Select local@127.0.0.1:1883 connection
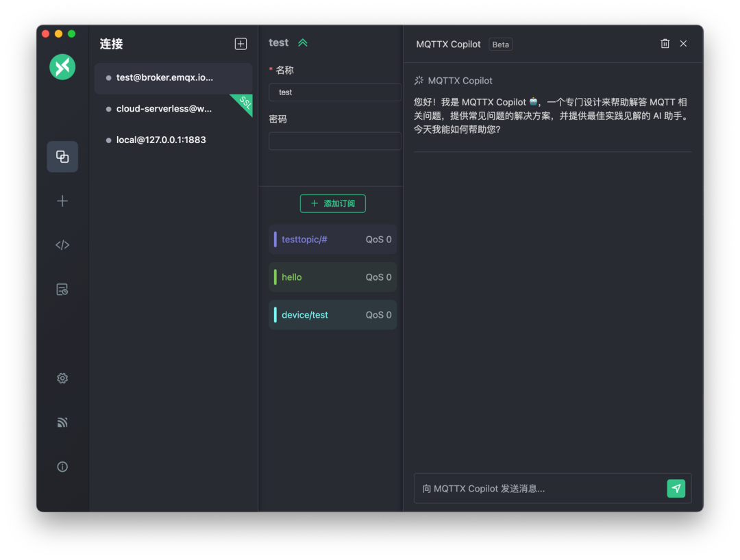This screenshot has height=560, width=740. coord(173,140)
